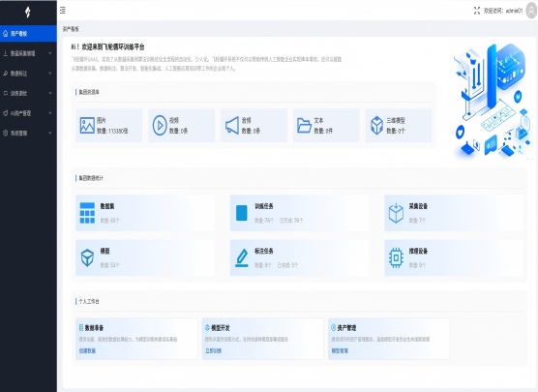The height and width of the screenshot is (392, 538).
Task: Collapse the sidebar with the hamburger icon
Action: point(63,11)
